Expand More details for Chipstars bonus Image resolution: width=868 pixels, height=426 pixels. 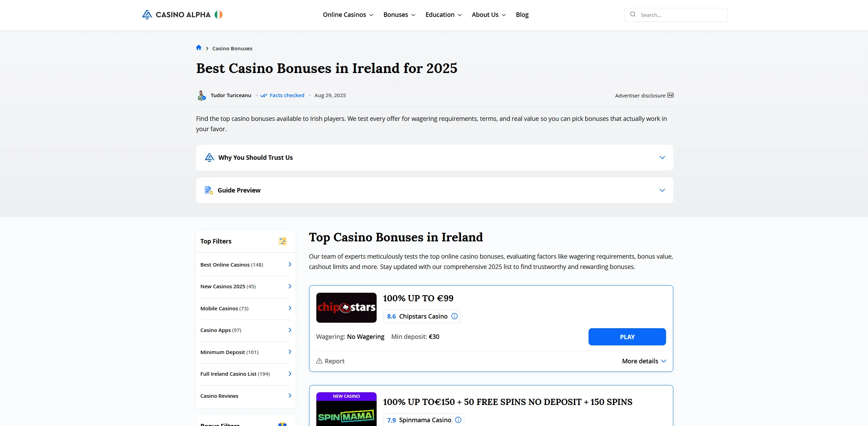coord(644,361)
